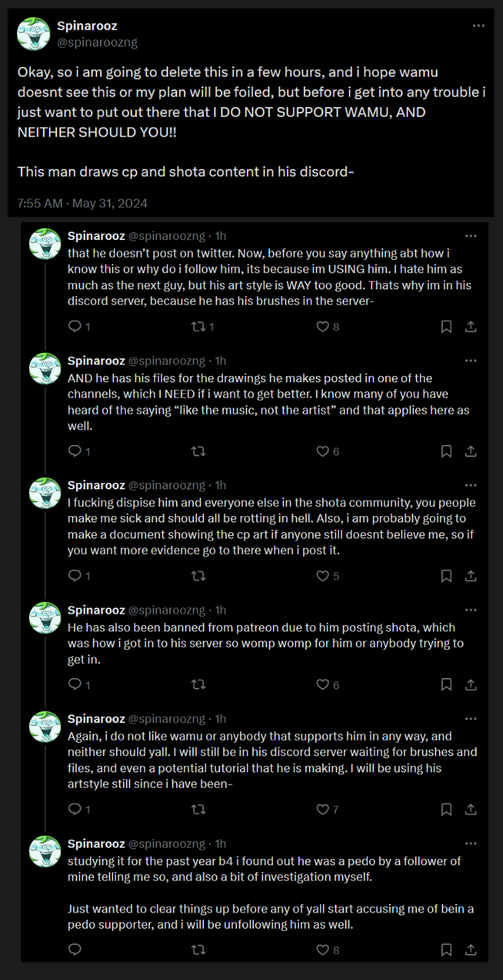Reply to the last "studying it for the past year" reply

pos(75,950)
